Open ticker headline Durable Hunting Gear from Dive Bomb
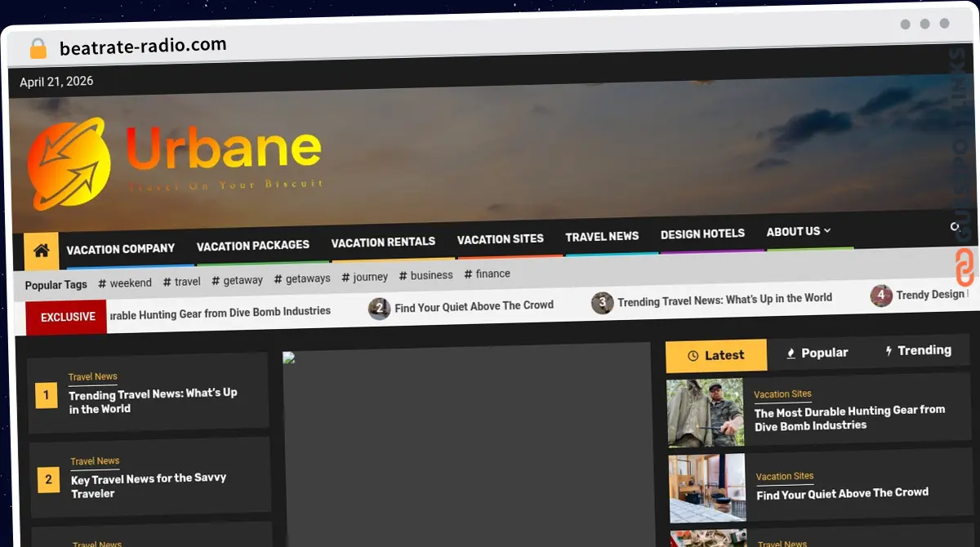The height and width of the screenshot is (547, 980). 219,312
